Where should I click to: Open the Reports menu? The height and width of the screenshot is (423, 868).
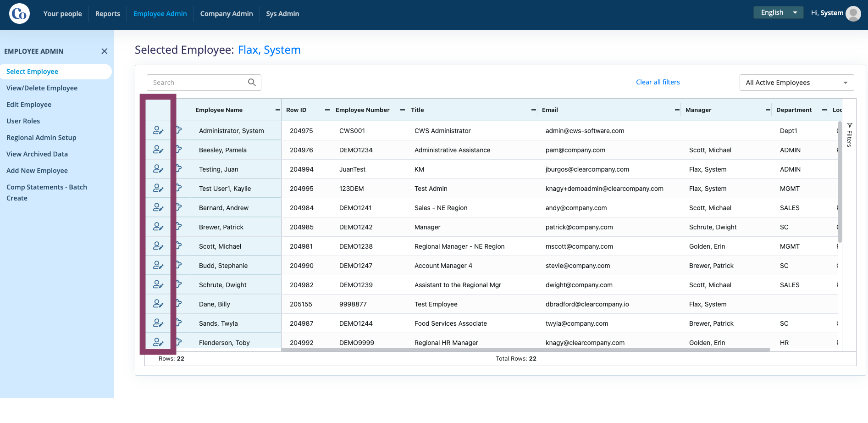tap(108, 14)
